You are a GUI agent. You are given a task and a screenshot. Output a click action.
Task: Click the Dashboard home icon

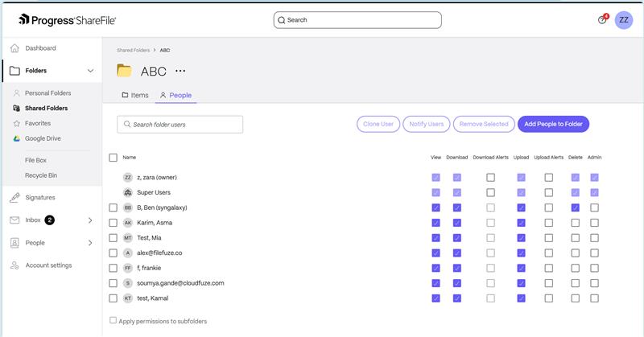(x=14, y=48)
